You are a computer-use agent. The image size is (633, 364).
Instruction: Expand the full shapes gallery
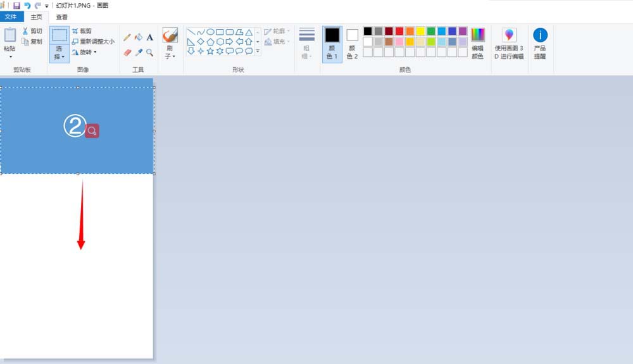258,51
